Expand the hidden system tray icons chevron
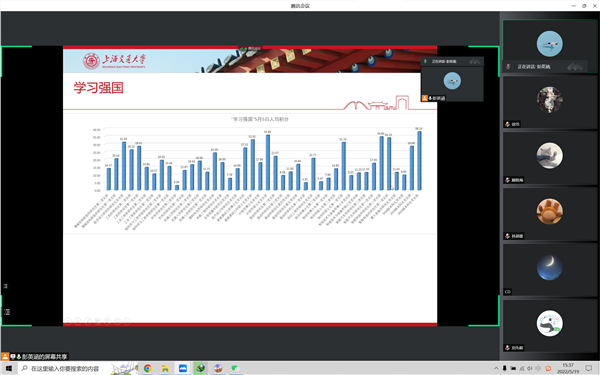The height and width of the screenshot is (375, 600). click(x=496, y=368)
